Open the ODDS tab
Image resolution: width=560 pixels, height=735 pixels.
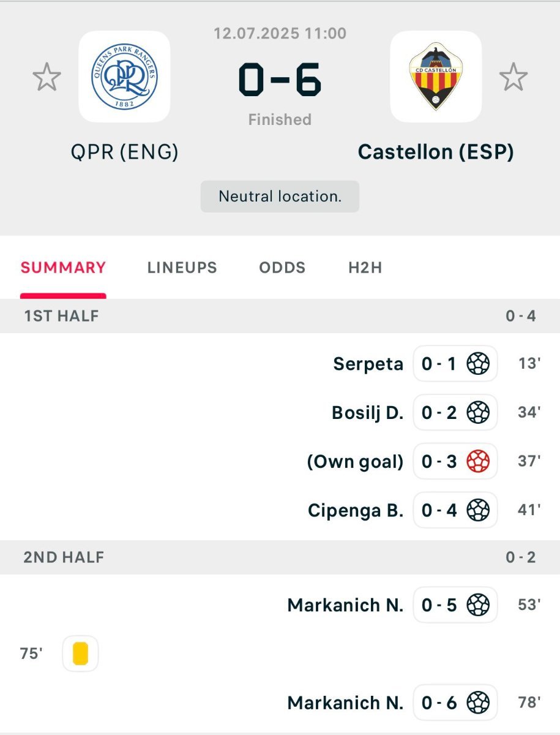coord(282,268)
